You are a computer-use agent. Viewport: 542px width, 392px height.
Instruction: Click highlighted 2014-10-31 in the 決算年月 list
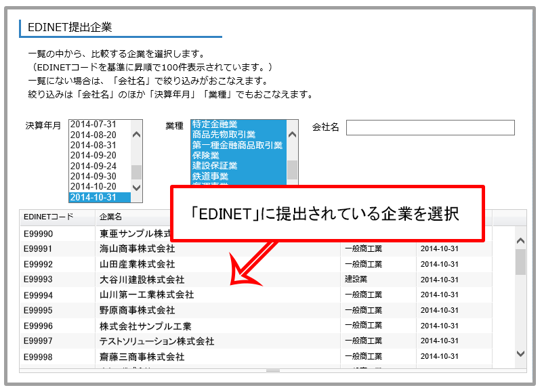[100, 197]
